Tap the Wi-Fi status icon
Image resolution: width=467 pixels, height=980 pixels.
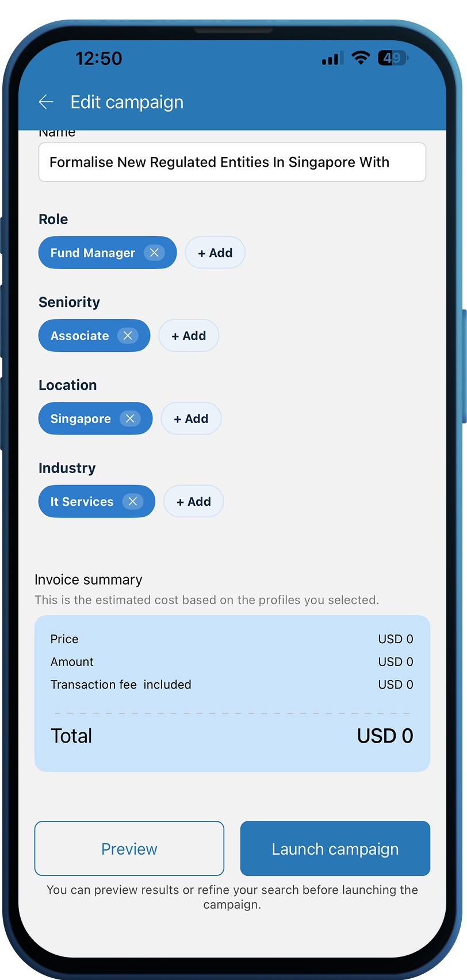click(361, 58)
